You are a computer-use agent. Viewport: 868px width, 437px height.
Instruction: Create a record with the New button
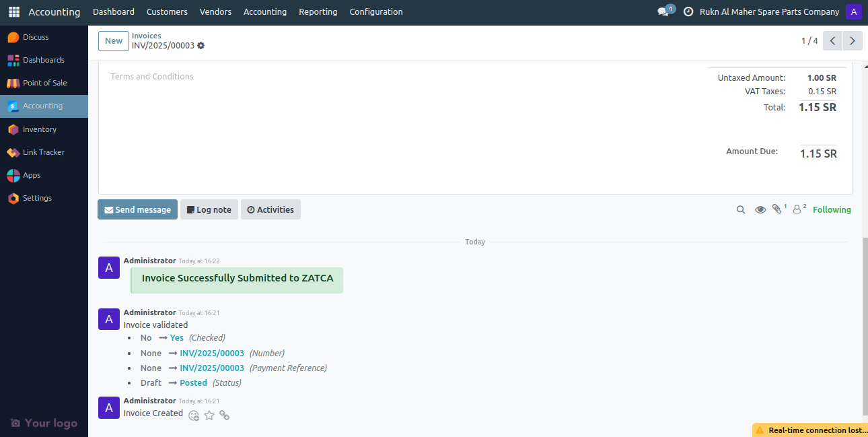pyautogui.click(x=113, y=40)
